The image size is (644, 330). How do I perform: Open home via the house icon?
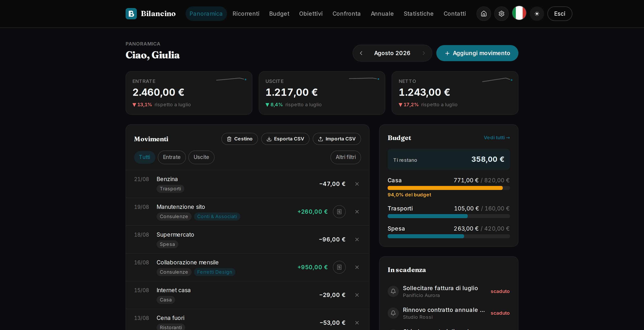point(483,13)
